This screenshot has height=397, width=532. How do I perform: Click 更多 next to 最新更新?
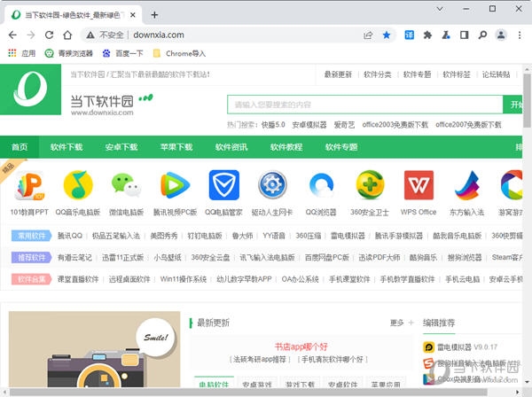click(x=397, y=323)
